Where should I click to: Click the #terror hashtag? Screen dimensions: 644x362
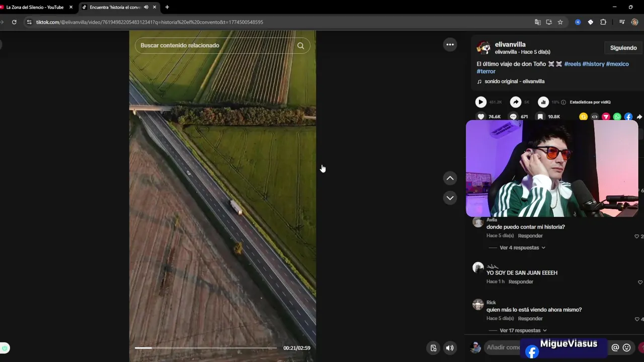(486, 71)
